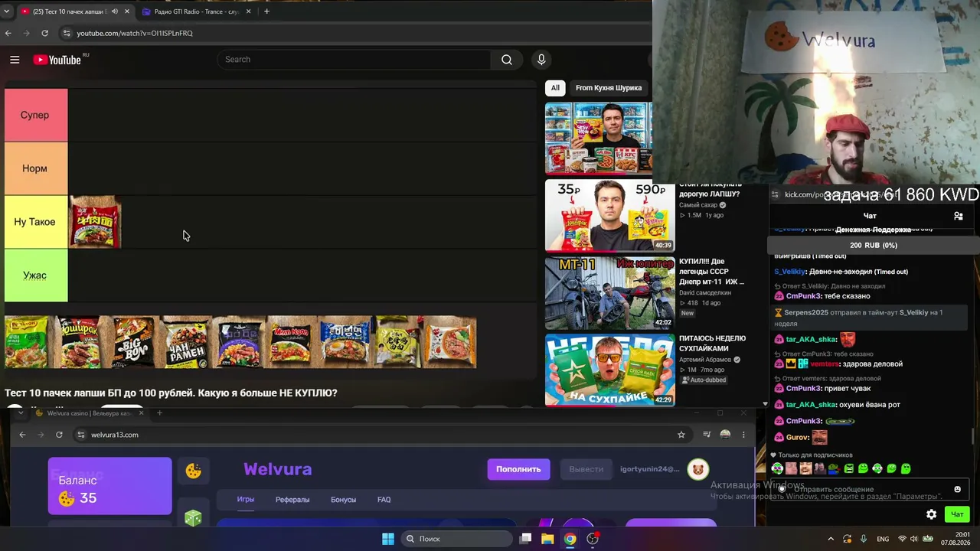Image resolution: width=980 pixels, height=551 pixels.
Task: Click the green Чат send button
Action: 957,514
